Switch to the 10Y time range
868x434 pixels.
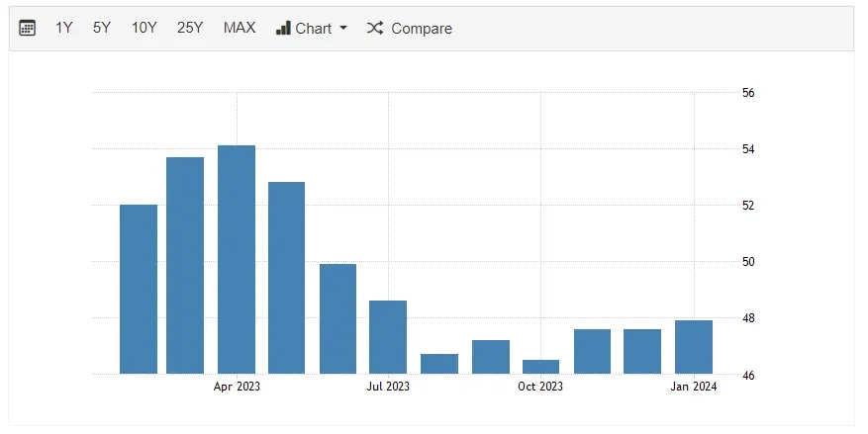[144, 28]
